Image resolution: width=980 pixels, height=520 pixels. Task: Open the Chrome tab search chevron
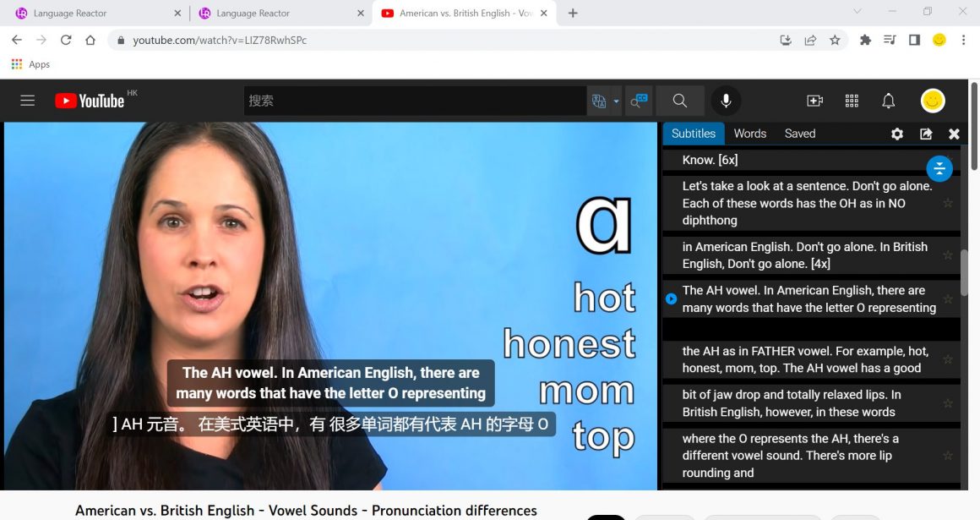click(857, 12)
